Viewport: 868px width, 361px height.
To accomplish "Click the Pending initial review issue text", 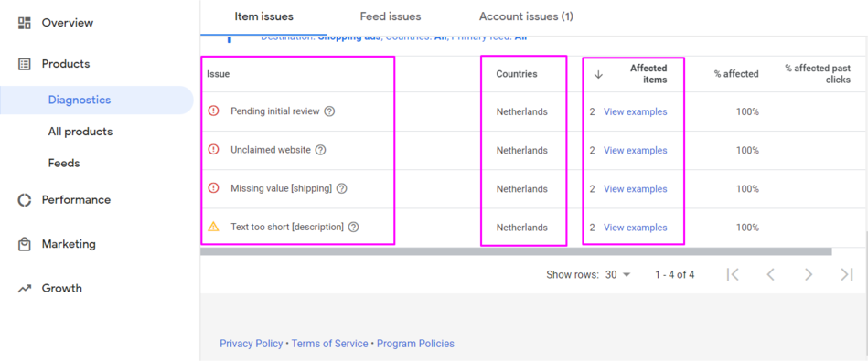I will 275,111.
